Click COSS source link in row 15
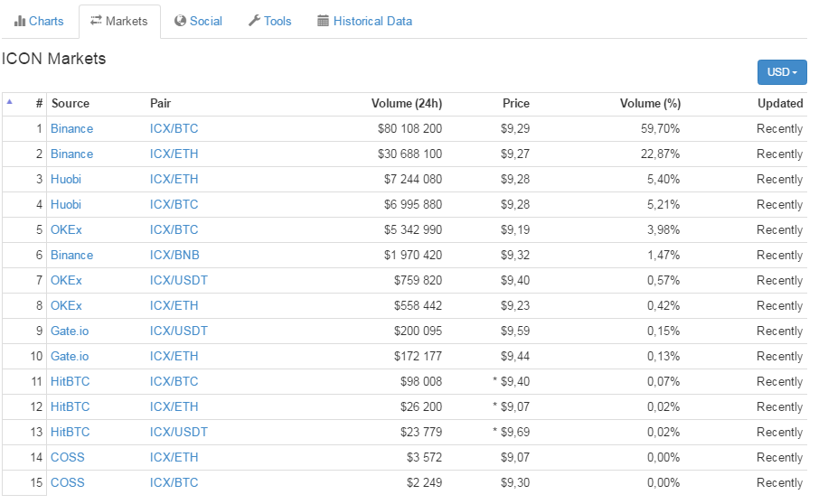This screenshot has height=504, width=819. click(67, 482)
